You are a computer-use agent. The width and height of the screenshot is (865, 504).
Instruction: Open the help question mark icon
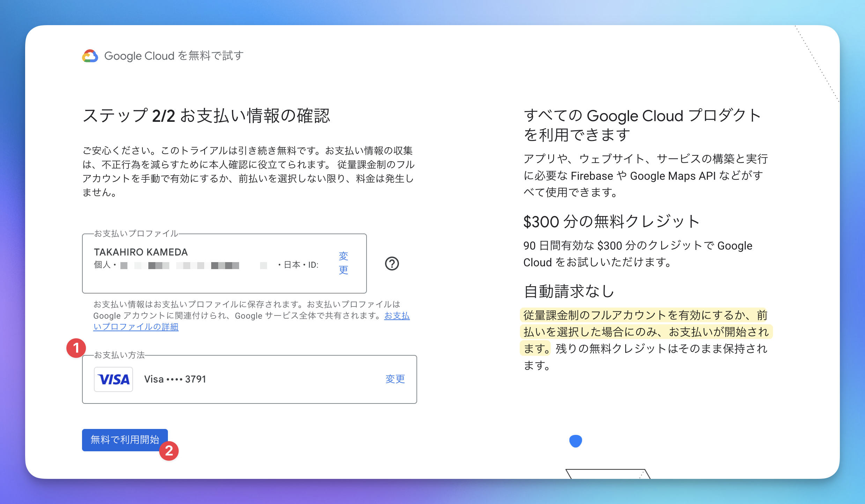click(x=392, y=264)
